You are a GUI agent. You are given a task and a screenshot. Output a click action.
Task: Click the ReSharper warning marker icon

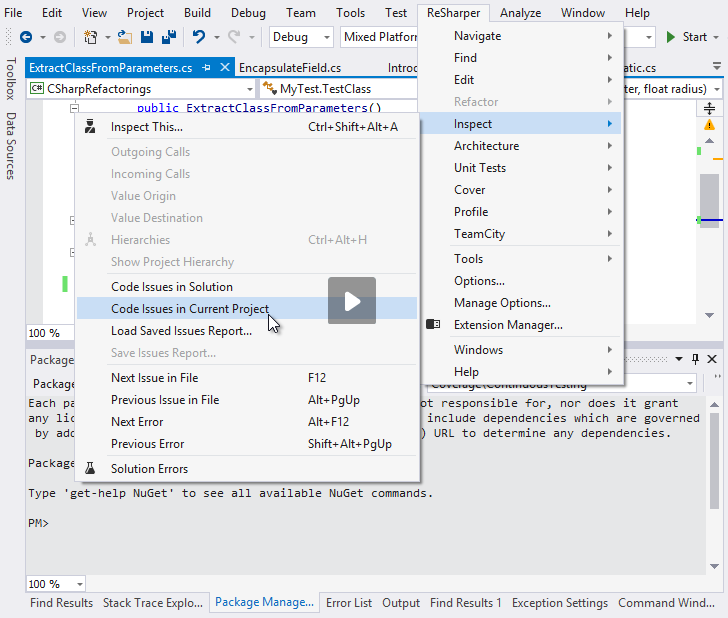tap(709, 124)
